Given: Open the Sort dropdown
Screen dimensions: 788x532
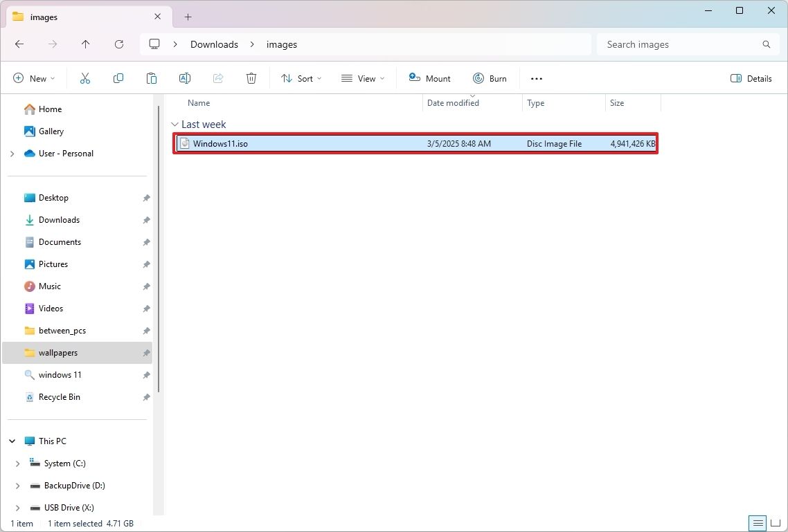Looking at the screenshot, I should [301, 77].
